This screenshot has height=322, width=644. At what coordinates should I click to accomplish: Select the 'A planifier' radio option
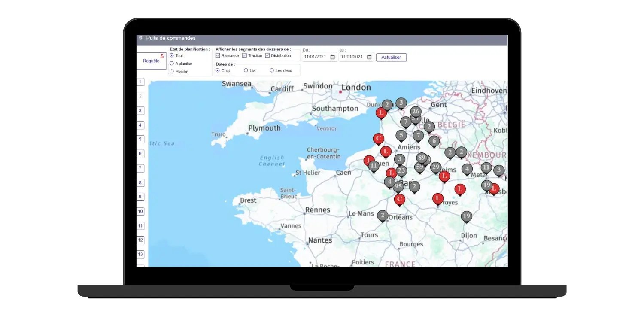172,64
